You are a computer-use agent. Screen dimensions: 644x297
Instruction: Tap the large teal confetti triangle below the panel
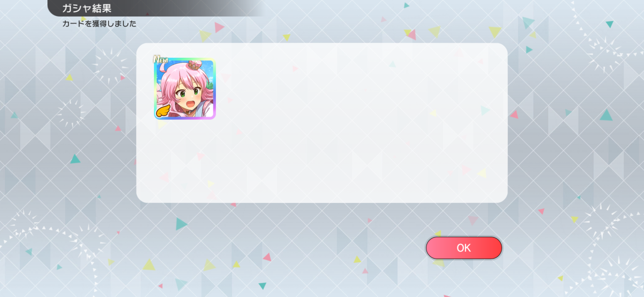(x=181, y=224)
